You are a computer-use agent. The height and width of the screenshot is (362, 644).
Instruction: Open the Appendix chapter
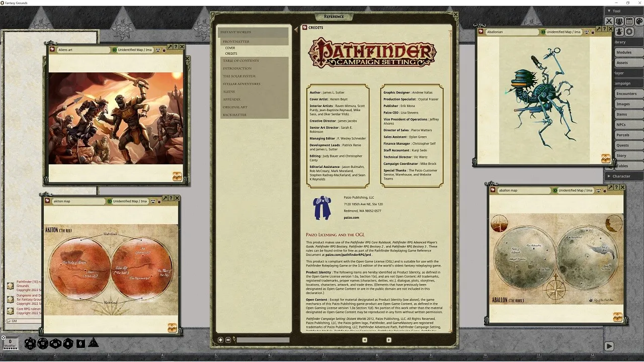tap(254, 100)
